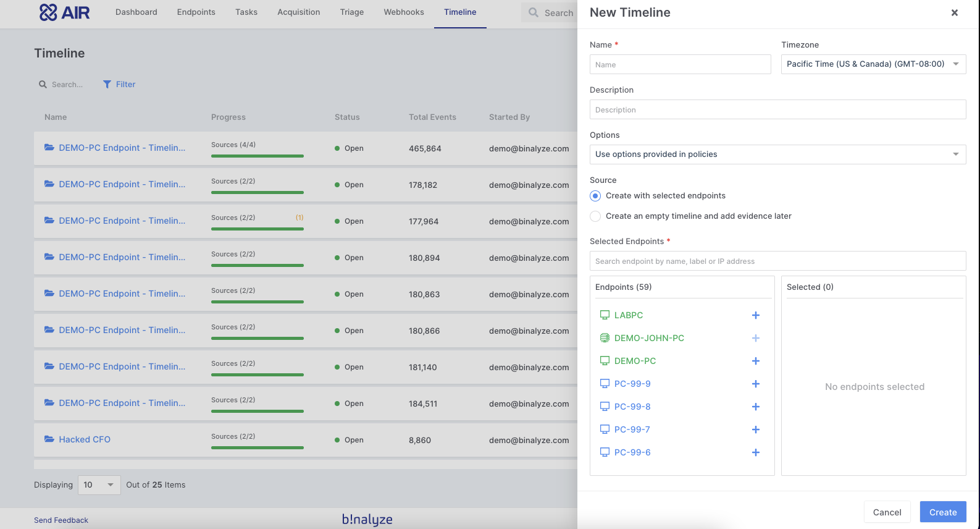Image resolution: width=980 pixels, height=529 pixels.
Task: Add PC-99-7 using its plus icon
Action: [755, 430]
